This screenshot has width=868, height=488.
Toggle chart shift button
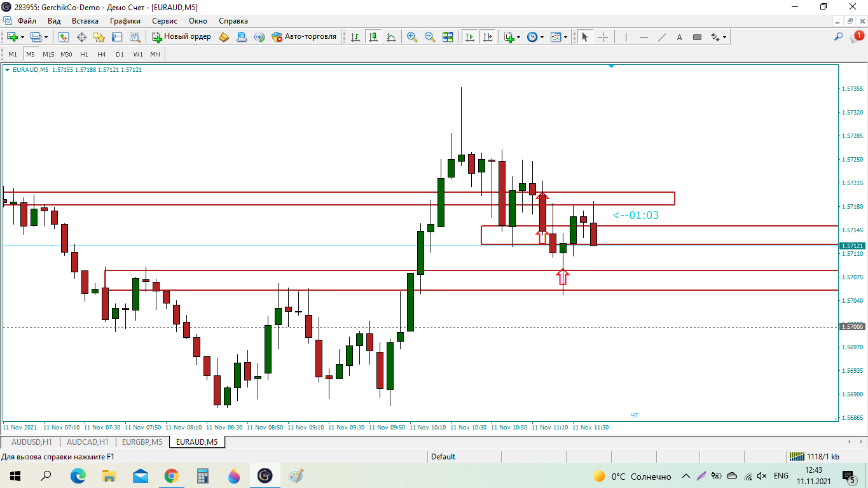(488, 37)
